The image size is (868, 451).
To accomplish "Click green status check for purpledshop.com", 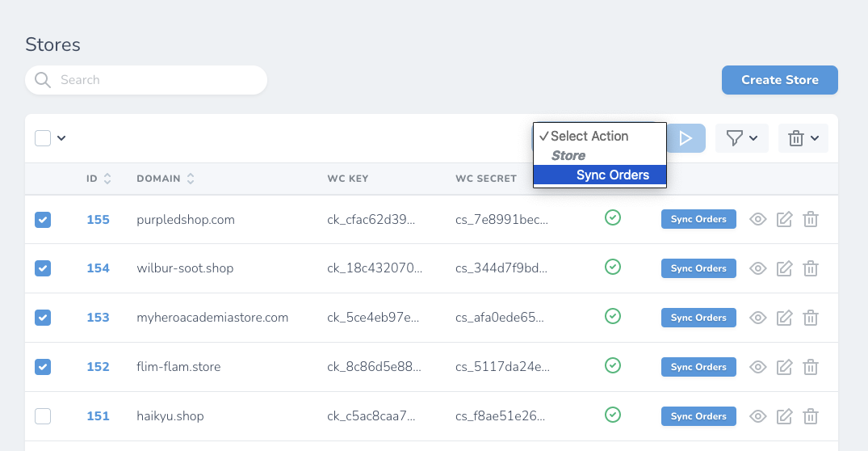I will point(613,217).
